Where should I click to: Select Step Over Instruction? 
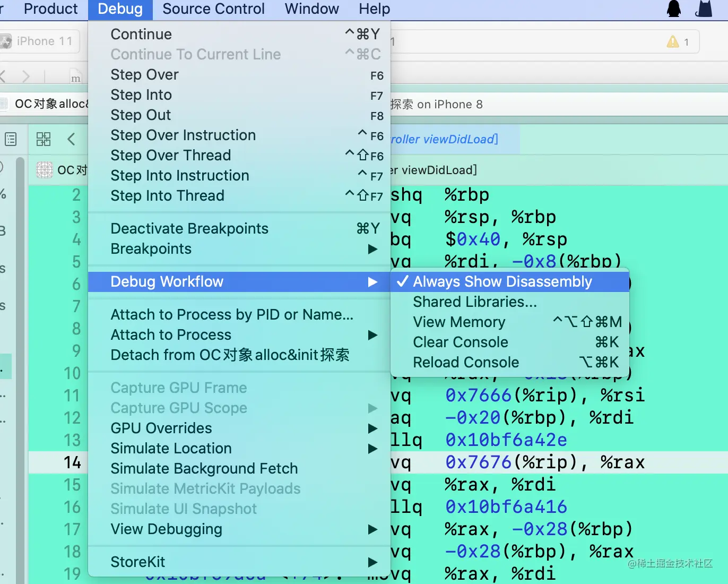239,135
